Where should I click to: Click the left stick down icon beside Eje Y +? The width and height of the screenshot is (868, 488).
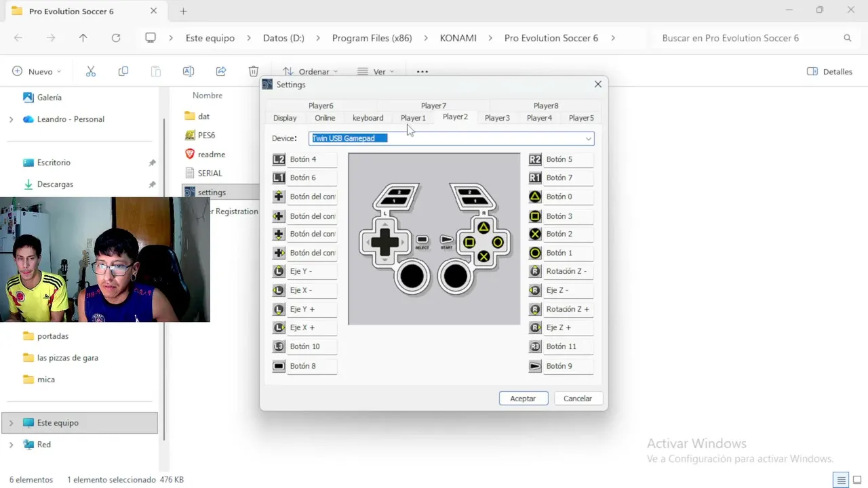click(279, 309)
